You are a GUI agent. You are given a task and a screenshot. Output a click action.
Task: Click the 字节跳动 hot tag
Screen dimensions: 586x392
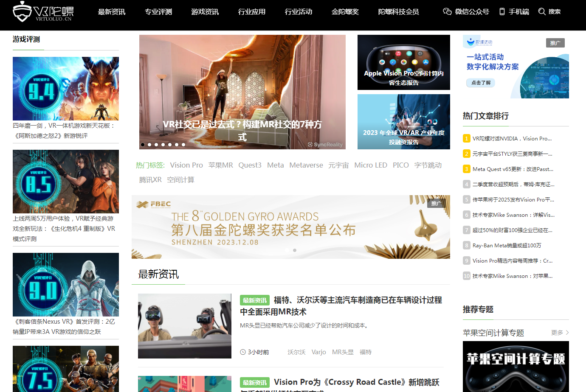pos(428,165)
